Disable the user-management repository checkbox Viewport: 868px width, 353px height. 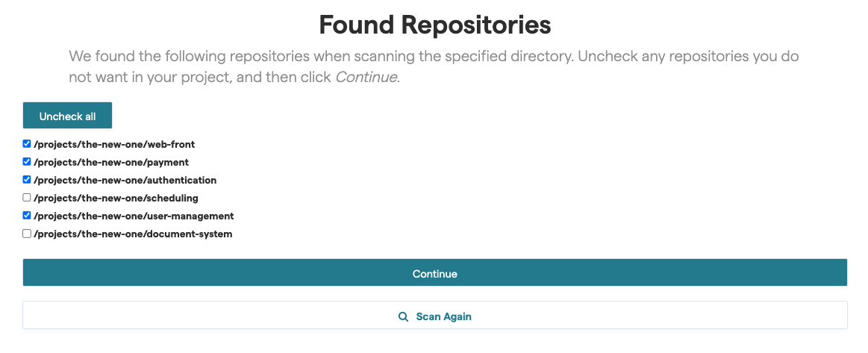point(27,216)
